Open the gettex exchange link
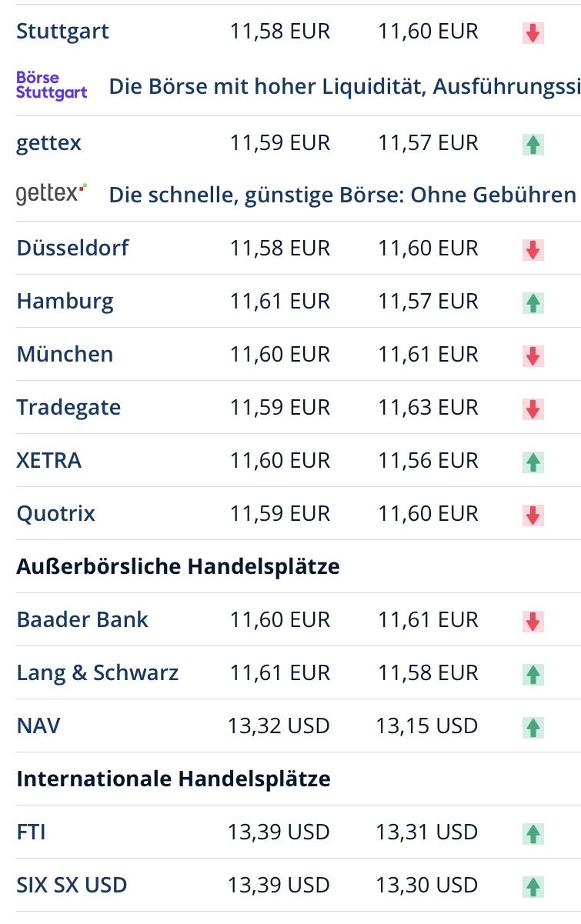Viewport: 581px width, 924px height. coord(48,143)
